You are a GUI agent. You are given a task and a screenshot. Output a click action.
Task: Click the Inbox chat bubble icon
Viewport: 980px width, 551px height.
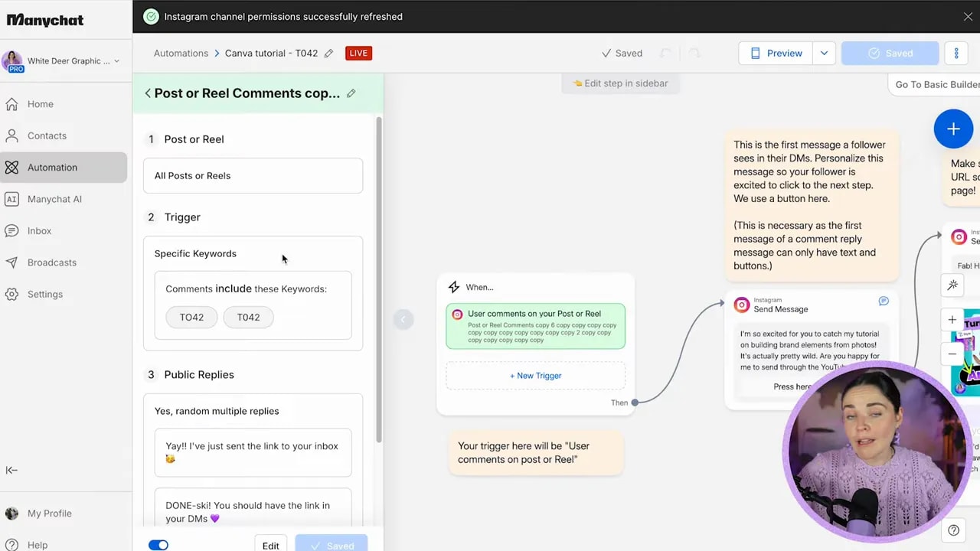(x=11, y=230)
